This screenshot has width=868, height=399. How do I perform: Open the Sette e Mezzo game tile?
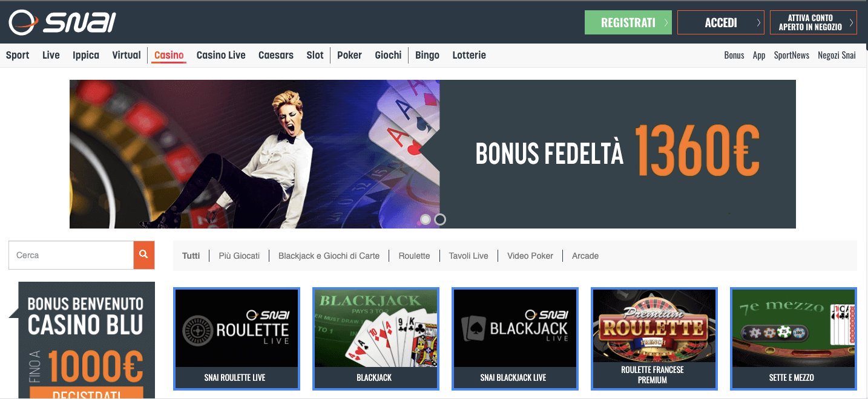794,339
